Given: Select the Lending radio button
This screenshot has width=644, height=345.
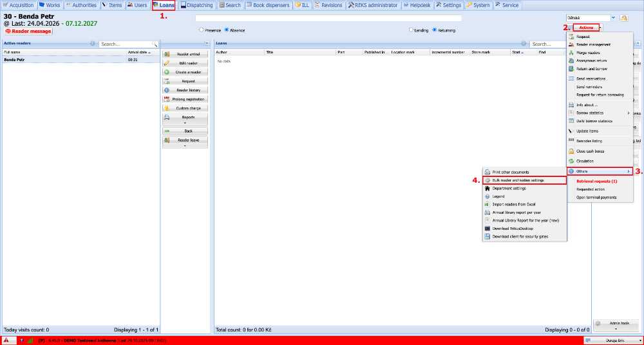Looking at the screenshot, I should click(x=411, y=30).
